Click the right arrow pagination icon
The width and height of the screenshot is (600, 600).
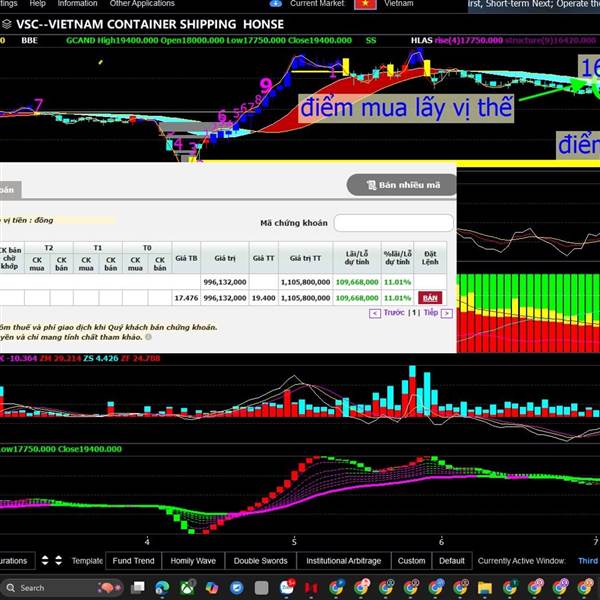click(x=447, y=313)
